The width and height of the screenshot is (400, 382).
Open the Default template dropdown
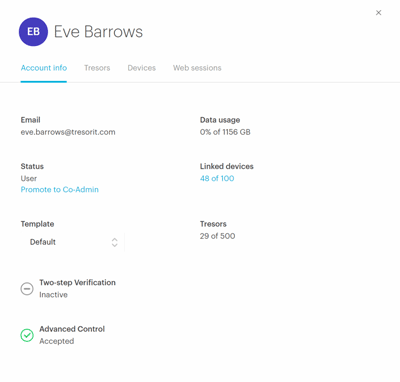tap(73, 242)
